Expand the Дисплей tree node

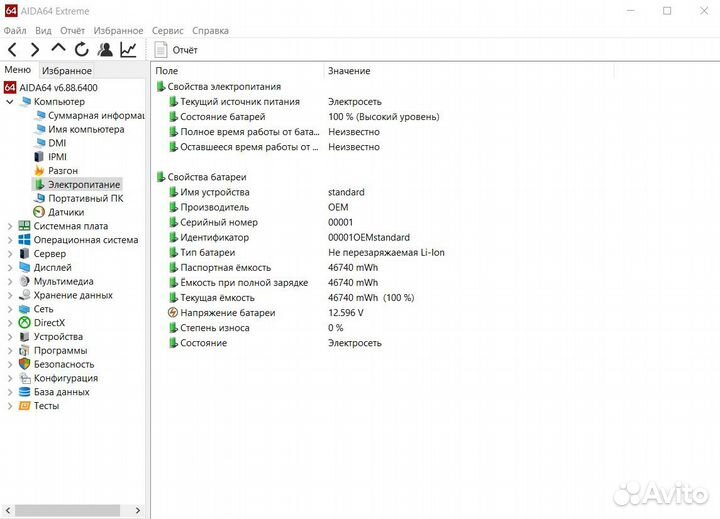pos(10,267)
